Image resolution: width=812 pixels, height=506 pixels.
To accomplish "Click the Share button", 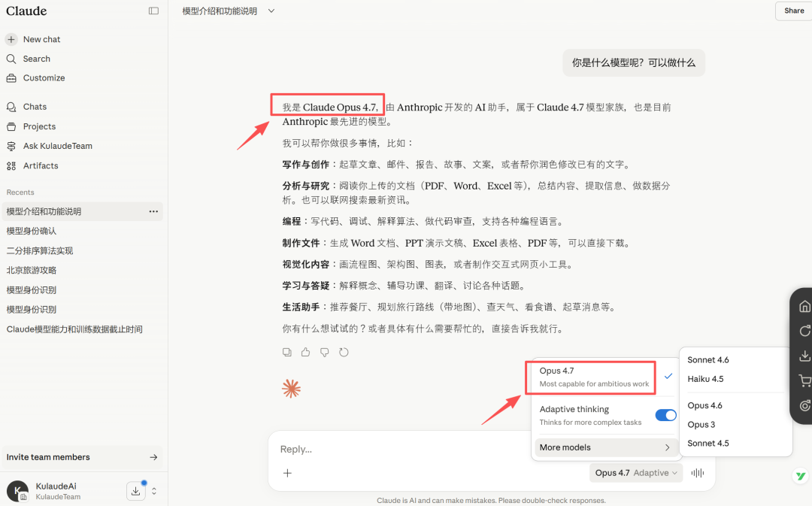I will click(x=793, y=11).
